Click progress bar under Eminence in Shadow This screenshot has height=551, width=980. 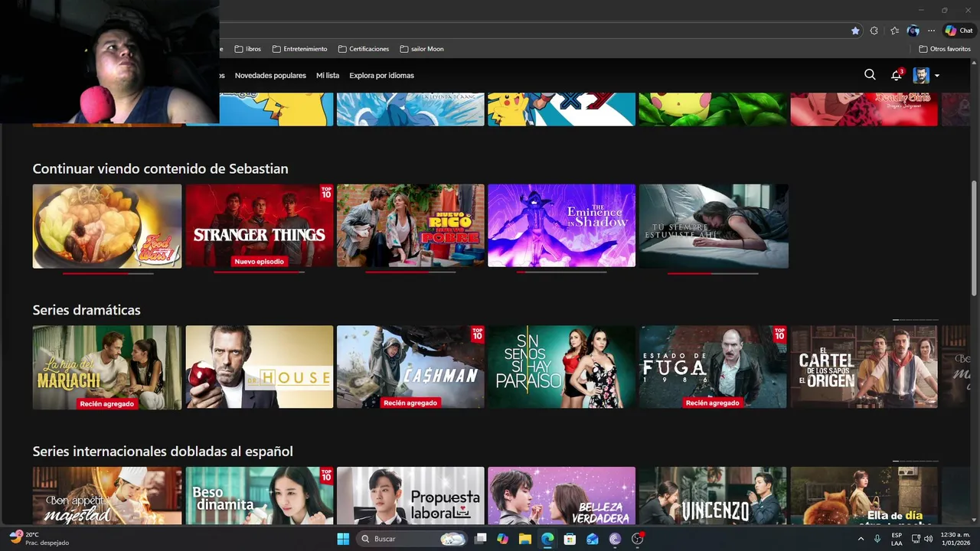coord(561,272)
